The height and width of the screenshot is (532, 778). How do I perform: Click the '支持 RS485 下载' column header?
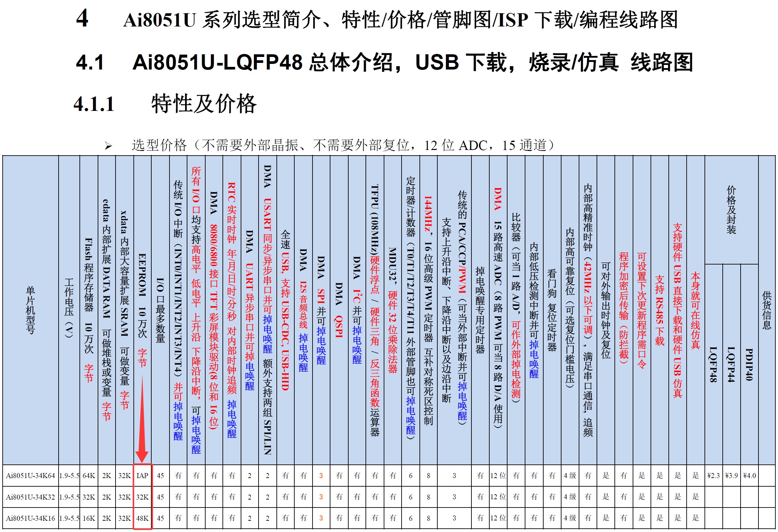click(659, 310)
